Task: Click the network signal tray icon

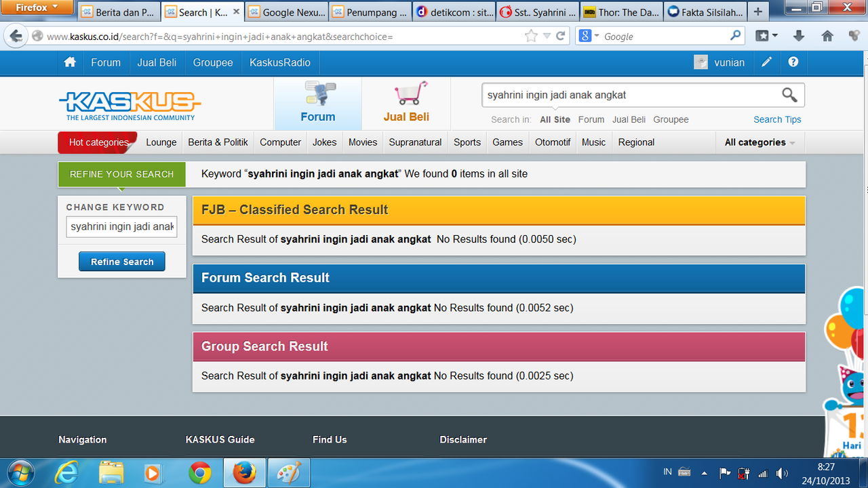Action: coord(763,473)
